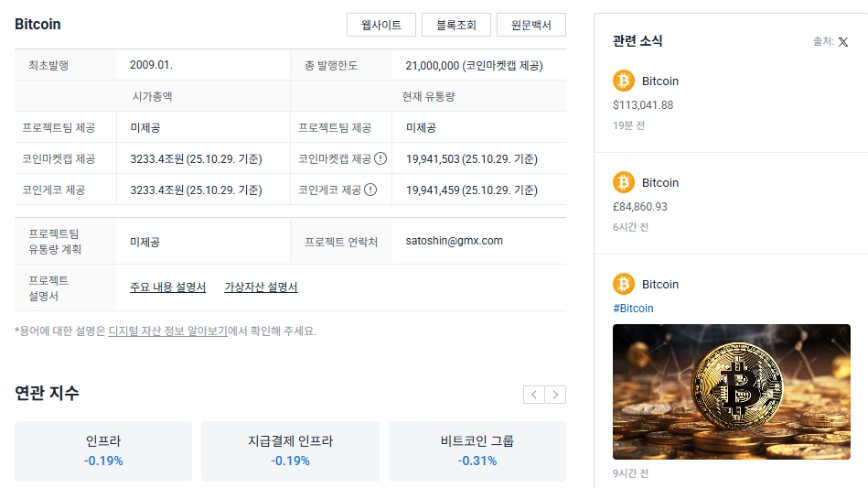
Task: Open the gold Bitcoin coin image
Action: (732, 392)
